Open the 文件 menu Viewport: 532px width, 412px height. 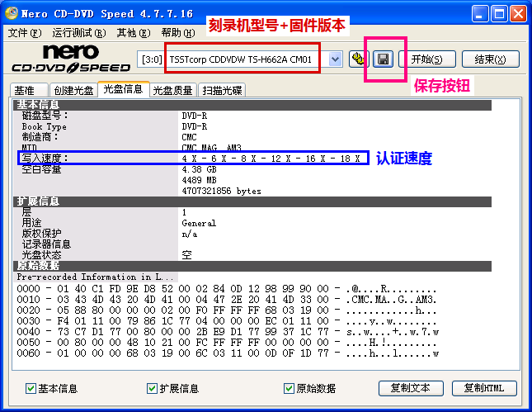coord(24,33)
